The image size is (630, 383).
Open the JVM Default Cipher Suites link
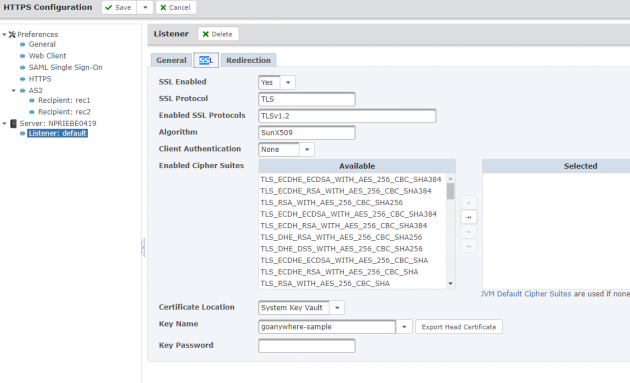526,294
